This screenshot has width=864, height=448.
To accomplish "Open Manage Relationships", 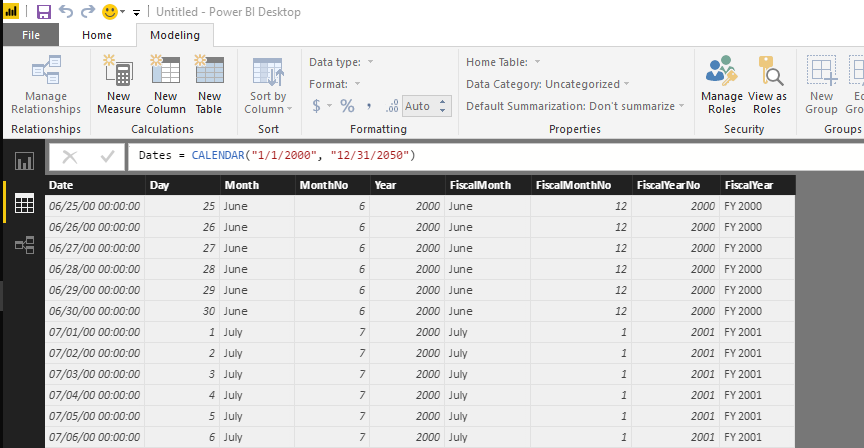I will 46,85.
